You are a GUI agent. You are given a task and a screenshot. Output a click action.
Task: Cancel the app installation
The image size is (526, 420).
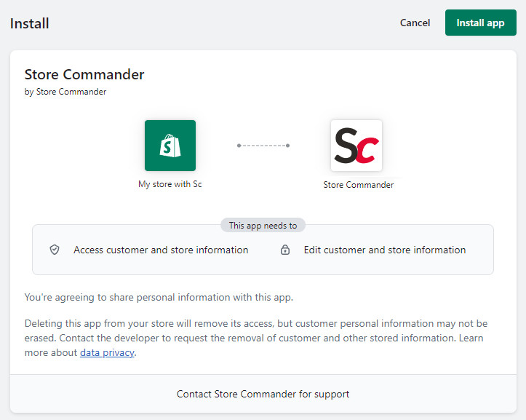(x=415, y=23)
